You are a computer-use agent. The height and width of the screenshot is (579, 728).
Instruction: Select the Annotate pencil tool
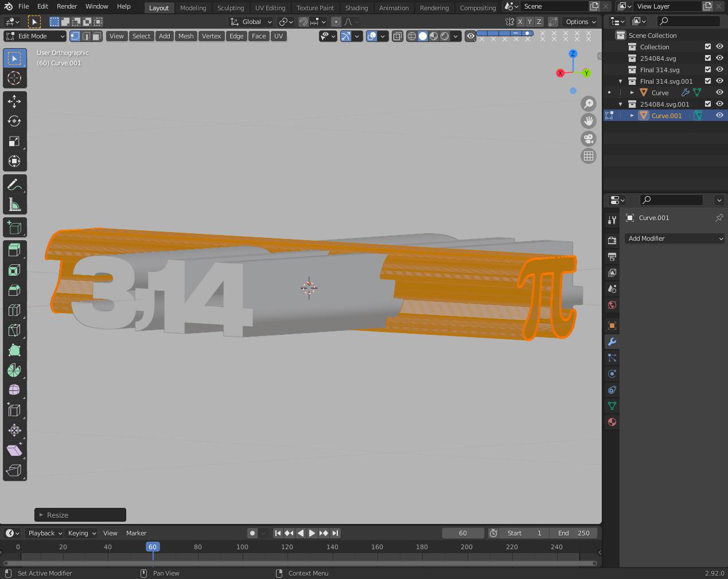point(14,185)
